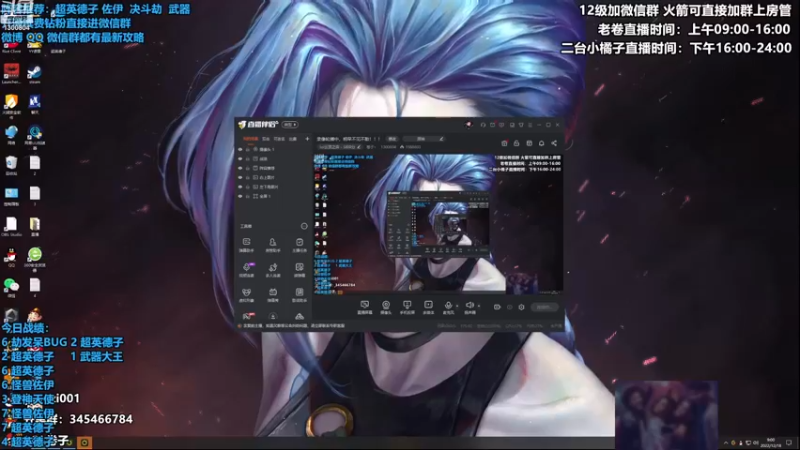Start recording with the camcorder icon

coord(497,307)
